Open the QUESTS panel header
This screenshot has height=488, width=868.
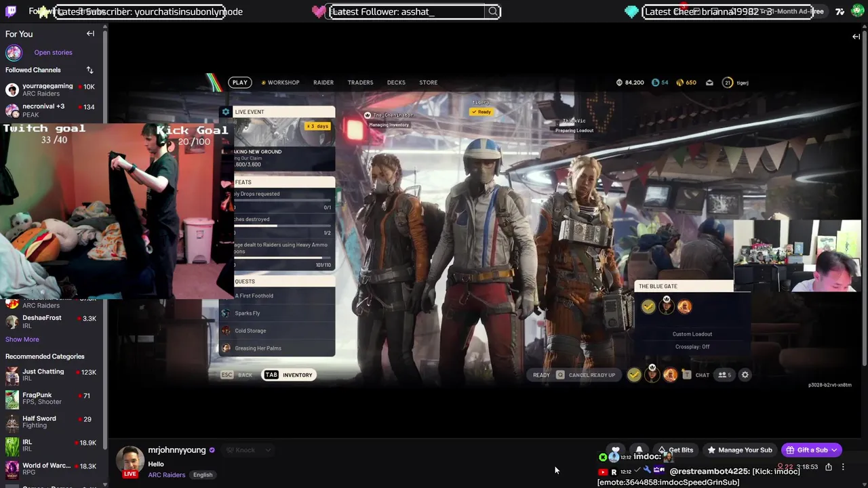(284, 281)
